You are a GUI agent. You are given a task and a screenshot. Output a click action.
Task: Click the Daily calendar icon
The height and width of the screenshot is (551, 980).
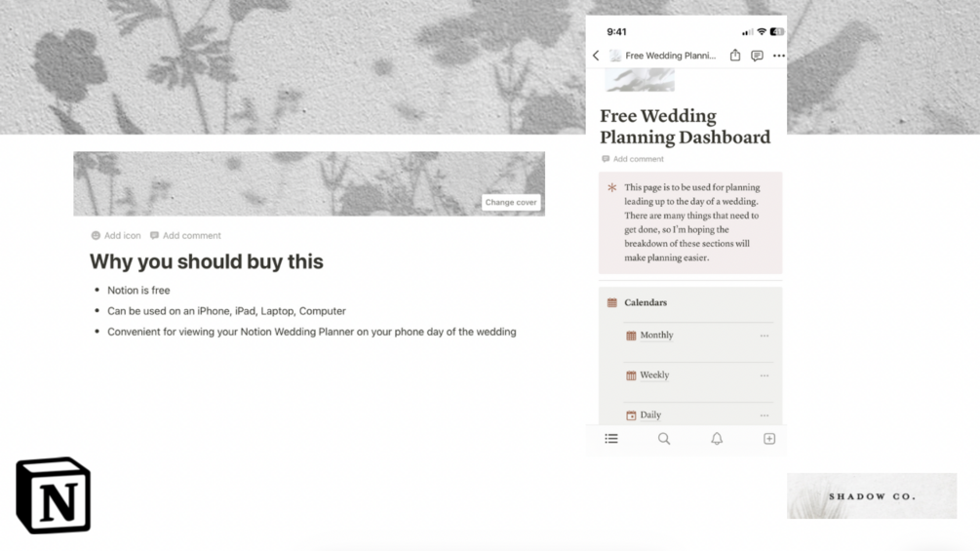(x=631, y=415)
